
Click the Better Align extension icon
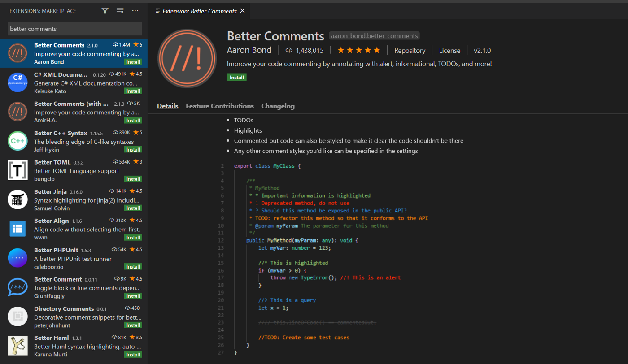click(x=17, y=229)
